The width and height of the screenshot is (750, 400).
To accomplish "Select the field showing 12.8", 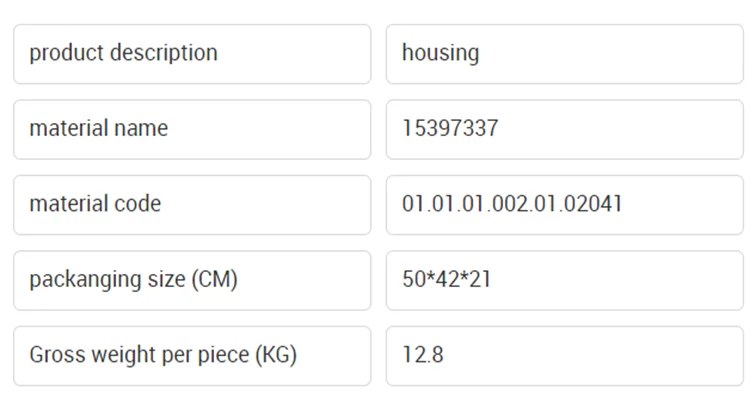I will (x=564, y=355).
